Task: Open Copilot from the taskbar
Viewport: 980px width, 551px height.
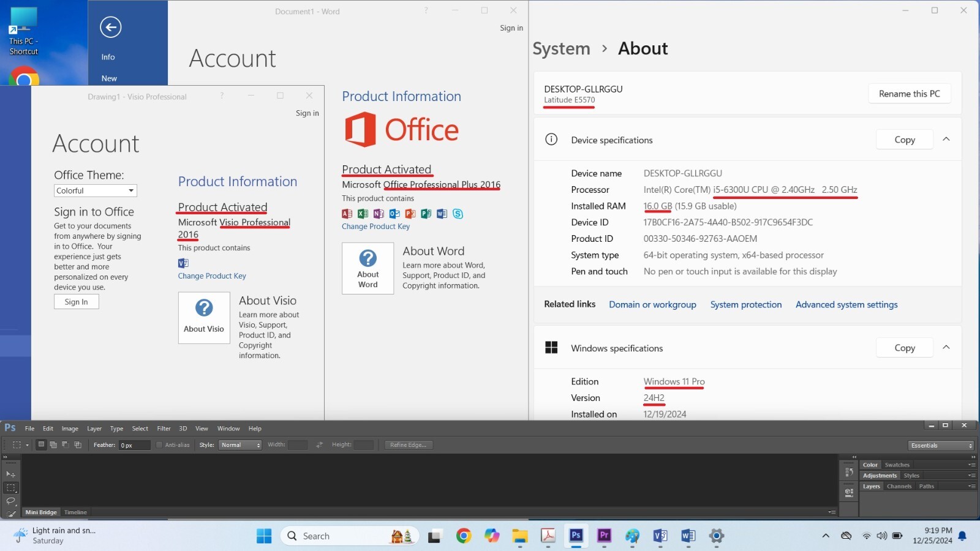Action: point(492,536)
